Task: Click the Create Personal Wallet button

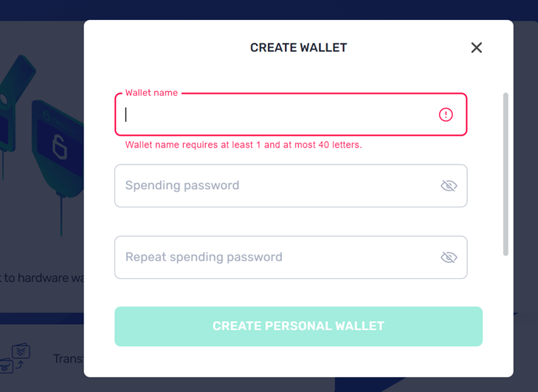Action: [x=298, y=326]
